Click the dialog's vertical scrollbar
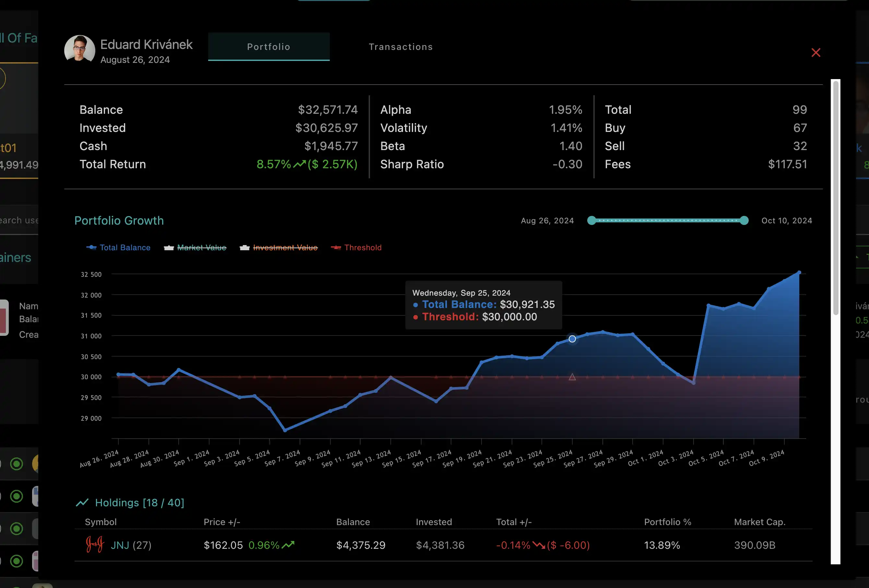Viewport: 869px width, 588px height. 836,198
